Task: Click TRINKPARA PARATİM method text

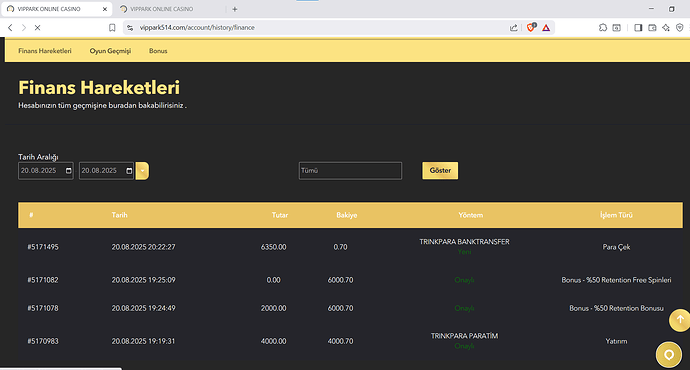Action: (464, 336)
